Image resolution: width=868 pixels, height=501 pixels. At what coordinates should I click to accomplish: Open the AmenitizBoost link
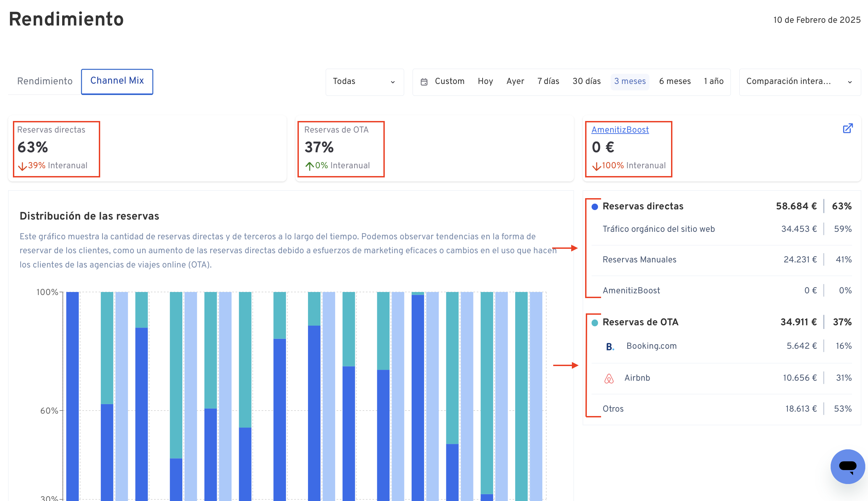click(620, 130)
